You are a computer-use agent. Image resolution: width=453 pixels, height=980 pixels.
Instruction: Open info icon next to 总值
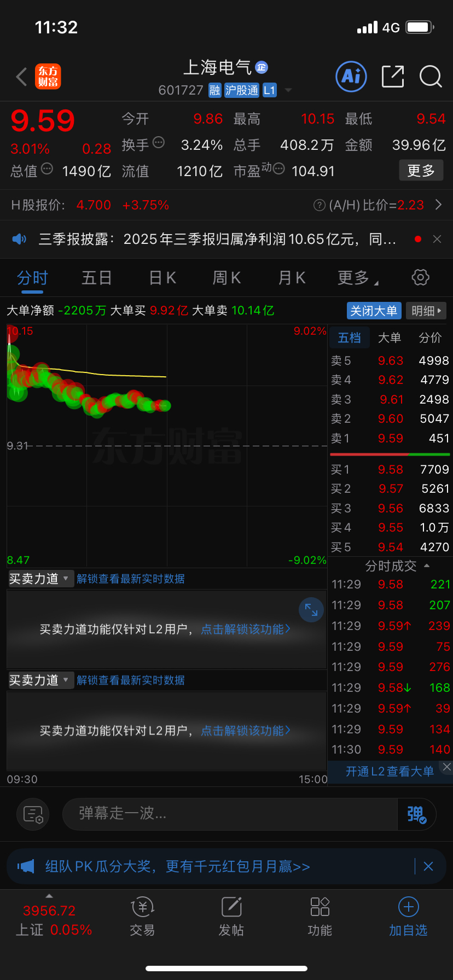pos(47,168)
